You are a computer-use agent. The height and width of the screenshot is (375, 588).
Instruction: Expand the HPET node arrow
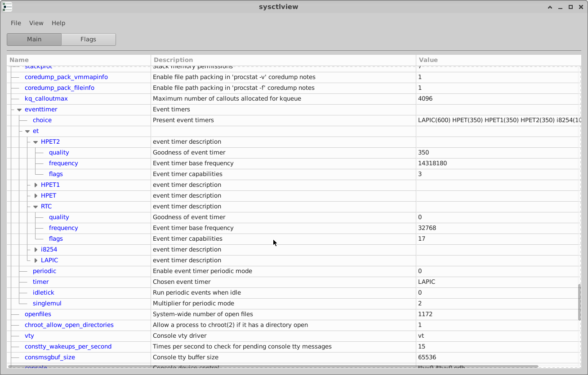pyautogui.click(x=36, y=196)
